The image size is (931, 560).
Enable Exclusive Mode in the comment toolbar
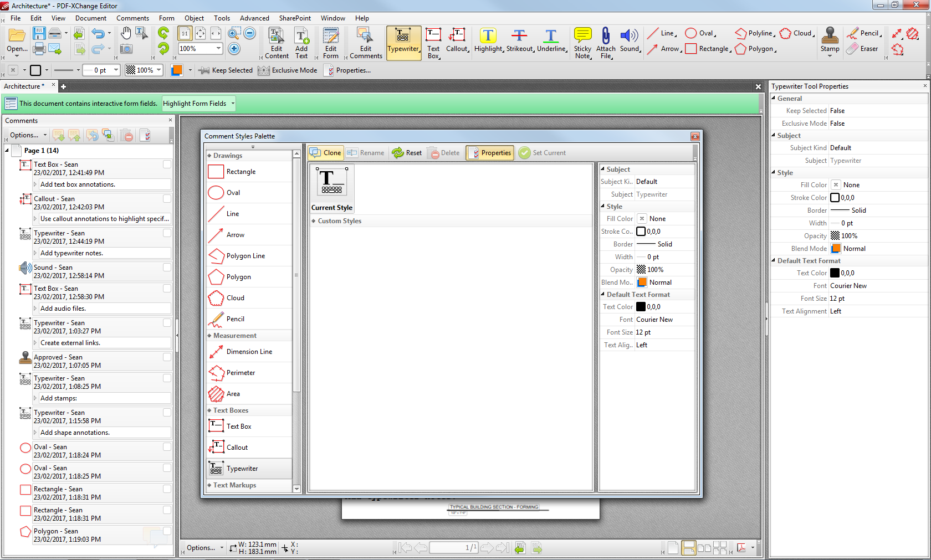point(288,70)
